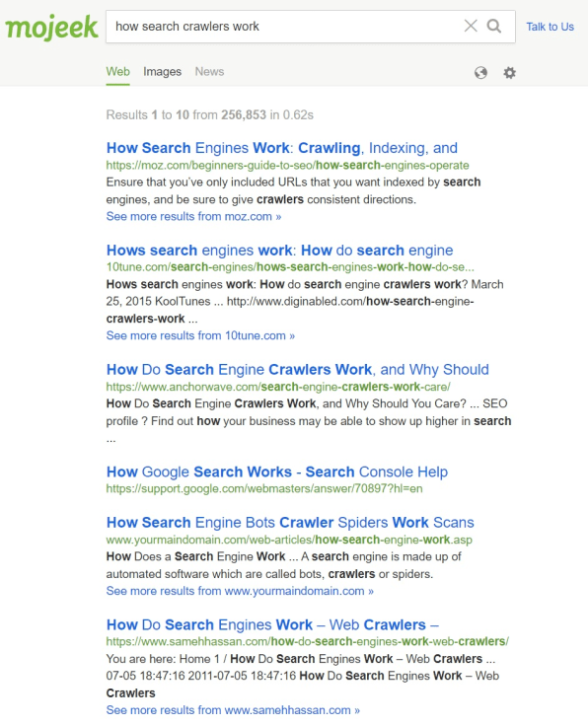The width and height of the screenshot is (588, 726).
Task: Select the Web tab
Action: [x=117, y=72]
